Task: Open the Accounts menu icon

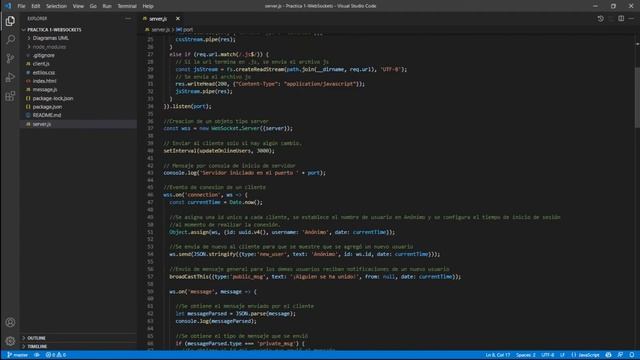Action: tap(10, 322)
